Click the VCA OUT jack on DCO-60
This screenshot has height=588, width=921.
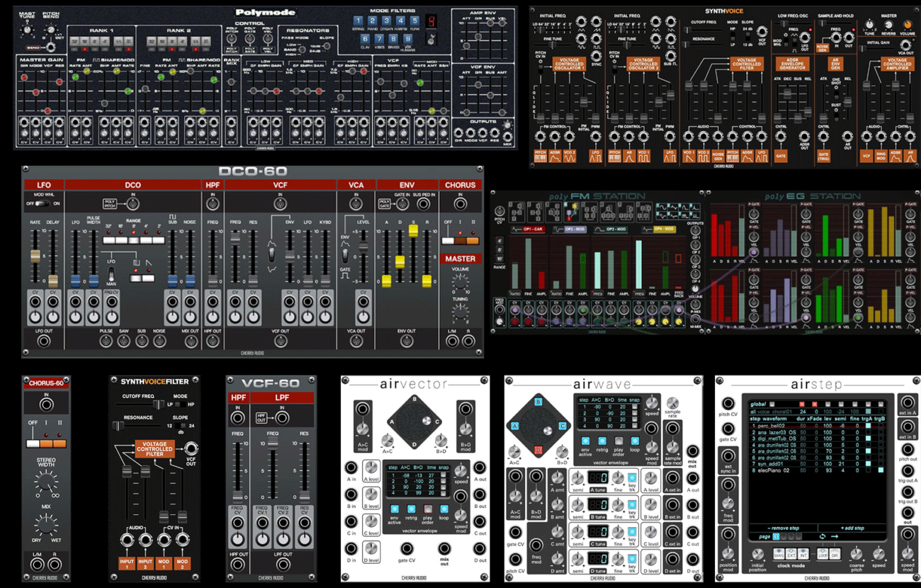click(x=356, y=341)
